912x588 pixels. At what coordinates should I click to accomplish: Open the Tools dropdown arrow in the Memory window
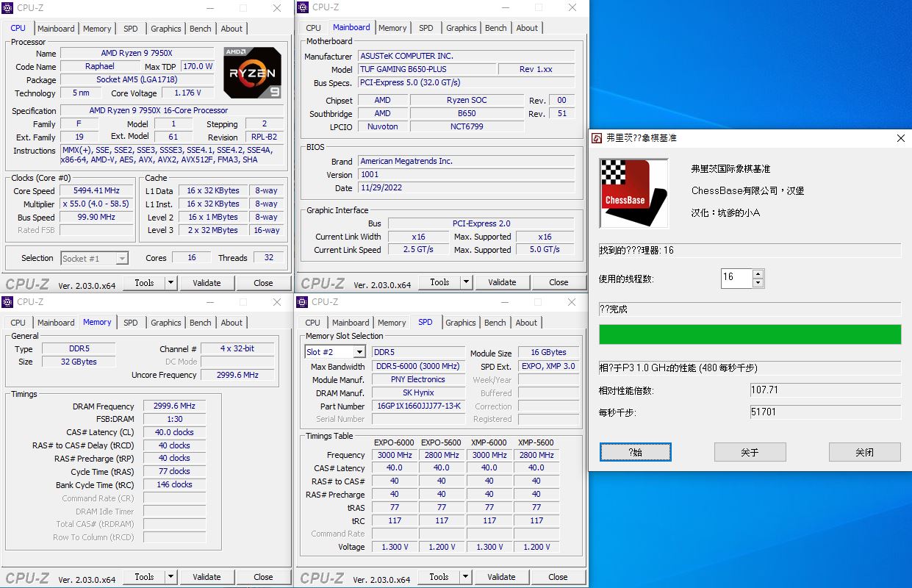point(171,577)
